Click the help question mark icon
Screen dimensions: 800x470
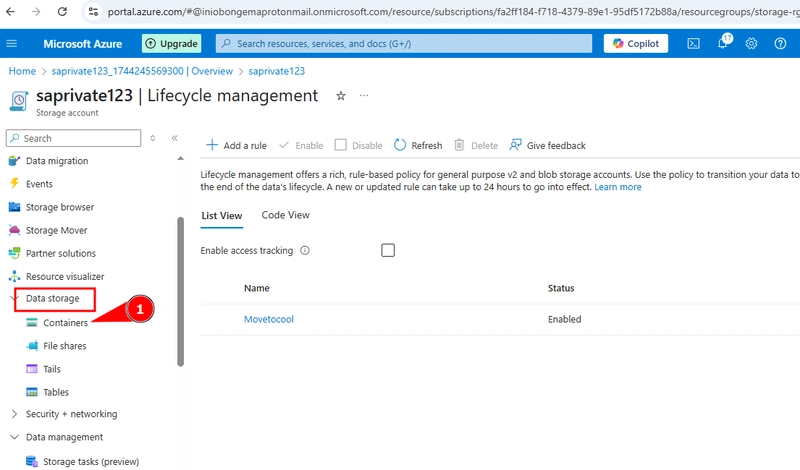coord(780,43)
